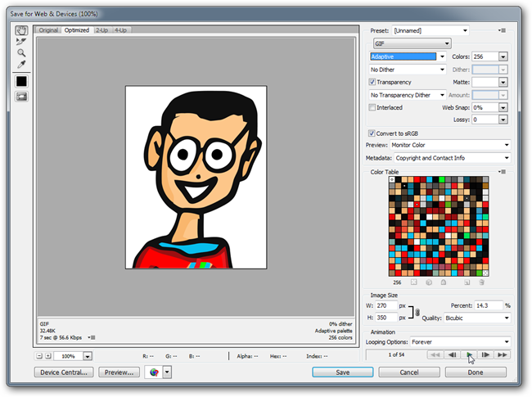Enable the Interlaced checkbox
The image size is (532, 397).
point(372,107)
